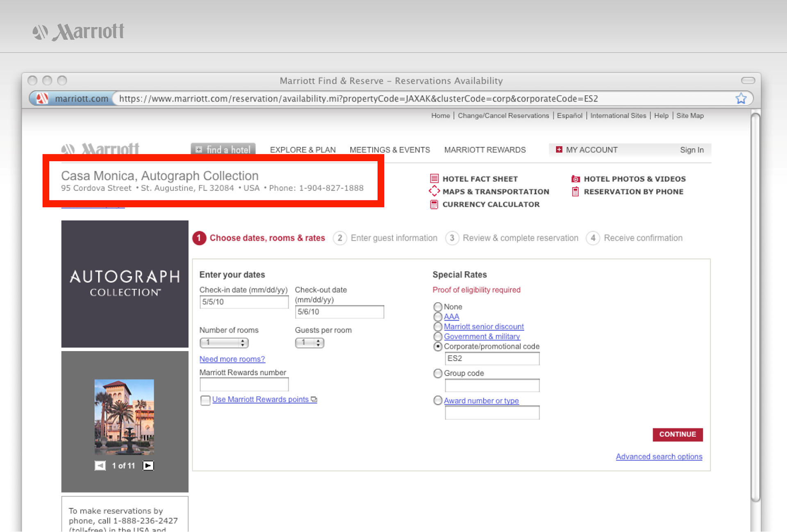Click the Award number input field

click(x=492, y=412)
